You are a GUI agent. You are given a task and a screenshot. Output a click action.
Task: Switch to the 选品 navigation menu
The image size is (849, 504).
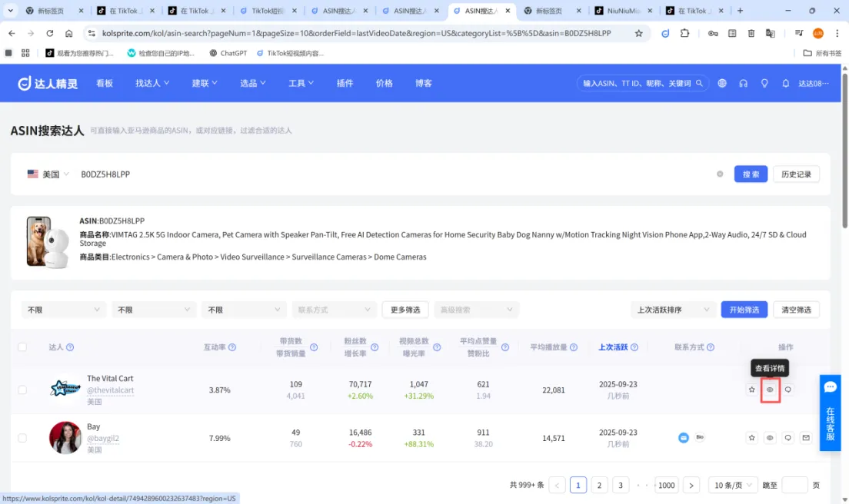[x=250, y=83]
